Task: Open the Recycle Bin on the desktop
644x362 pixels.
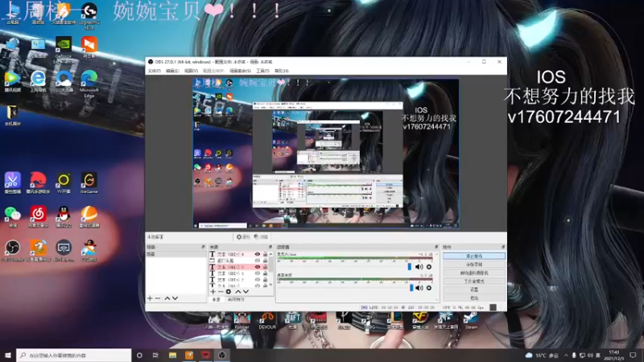Action: (38, 14)
